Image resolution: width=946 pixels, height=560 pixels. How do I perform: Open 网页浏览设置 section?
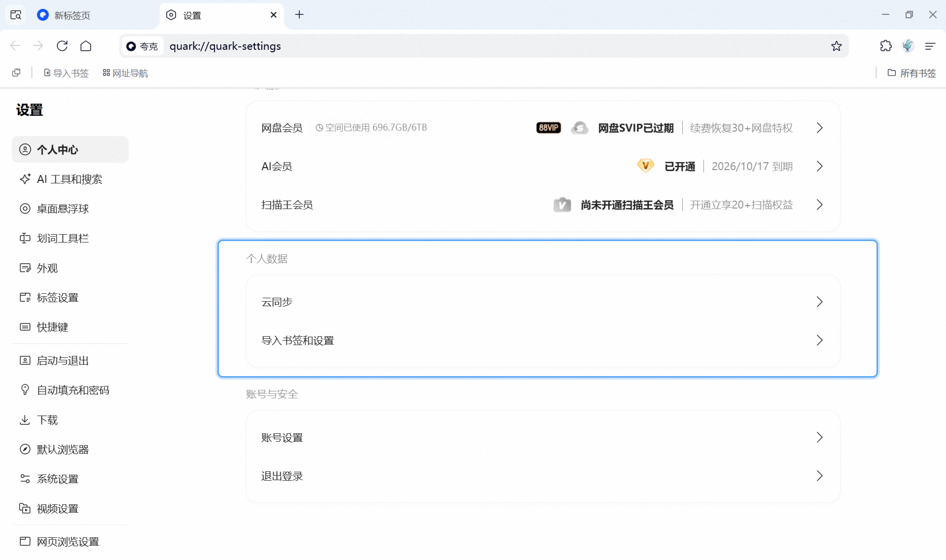pyautogui.click(x=70, y=542)
